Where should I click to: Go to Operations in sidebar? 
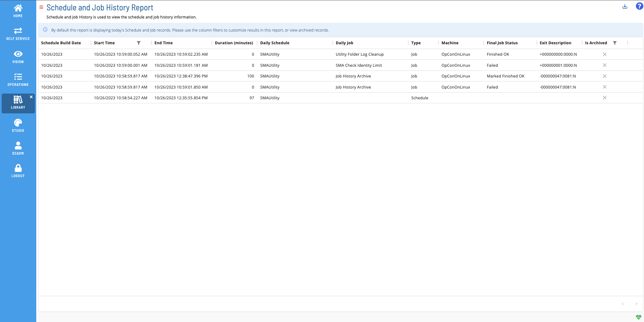click(18, 80)
